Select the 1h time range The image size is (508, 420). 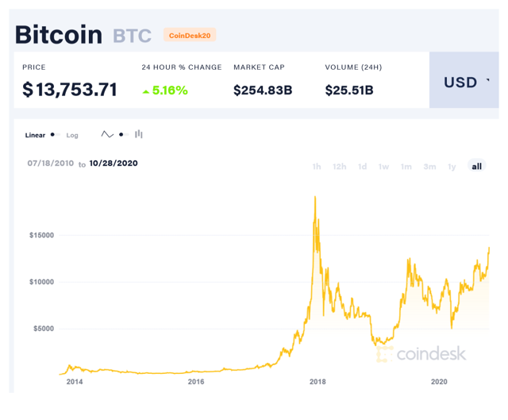(x=317, y=167)
